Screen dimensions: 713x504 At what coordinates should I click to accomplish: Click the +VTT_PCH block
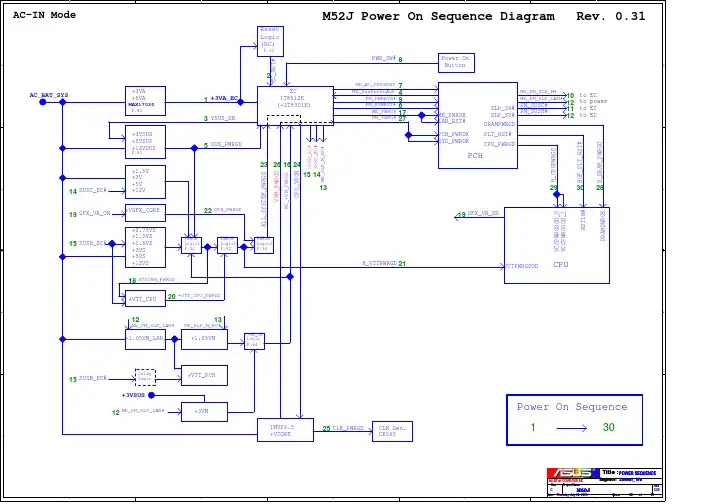(x=204, y=375)
